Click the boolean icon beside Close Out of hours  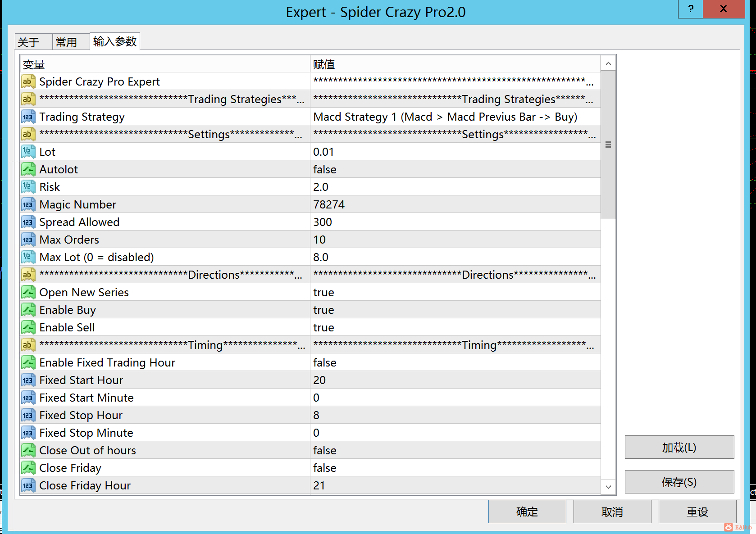click(x=28, y=450)
